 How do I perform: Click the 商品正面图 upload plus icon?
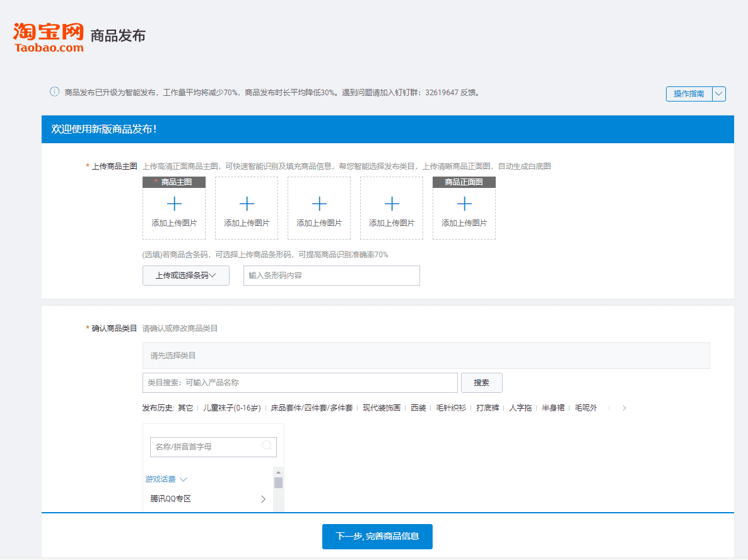pos(464,203)
